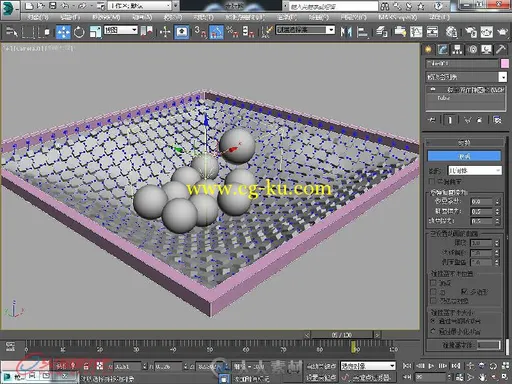512x384 pixels.
Task: Click the Render teapot icon
Action: [x=502, y=32]
